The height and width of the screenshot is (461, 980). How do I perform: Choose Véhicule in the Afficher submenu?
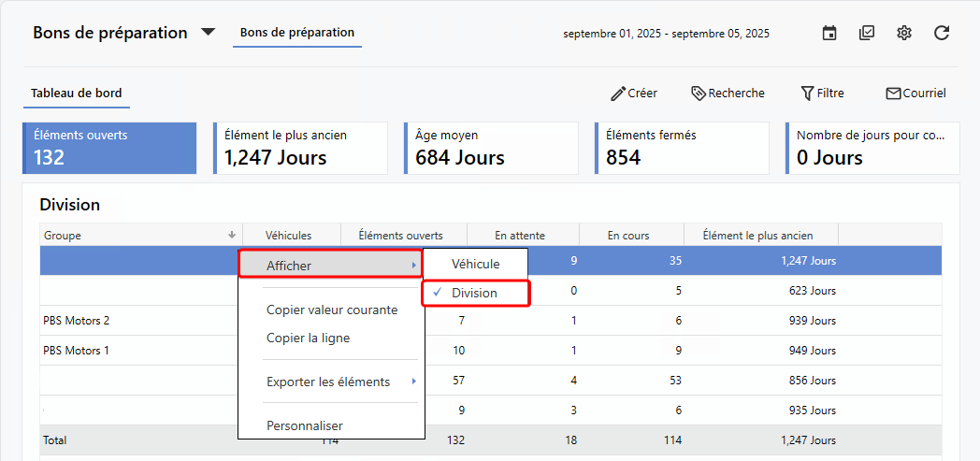[x=475, y=265]
